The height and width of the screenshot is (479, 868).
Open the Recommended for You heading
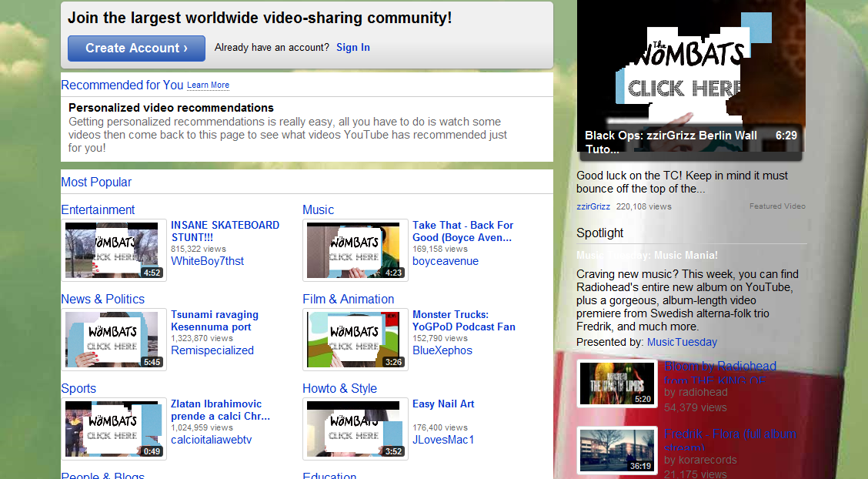(122, 85)
